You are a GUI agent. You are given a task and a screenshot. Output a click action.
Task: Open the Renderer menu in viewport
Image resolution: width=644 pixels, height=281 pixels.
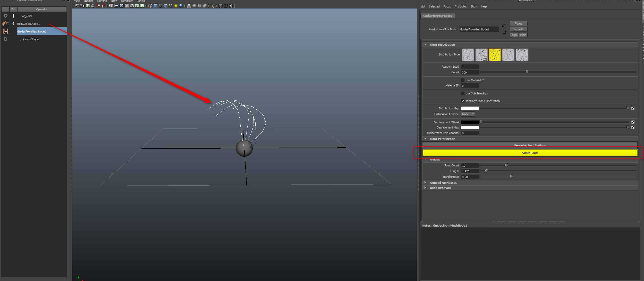127,1
